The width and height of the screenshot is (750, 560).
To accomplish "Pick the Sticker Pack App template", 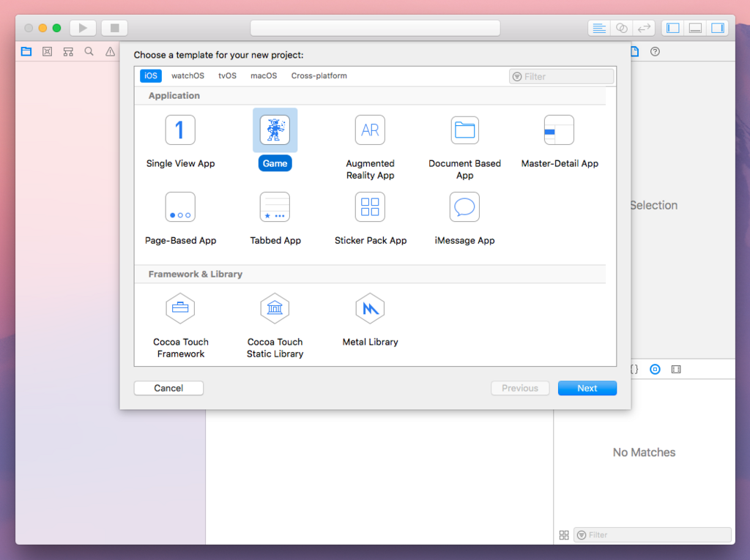I will point(370,219).
